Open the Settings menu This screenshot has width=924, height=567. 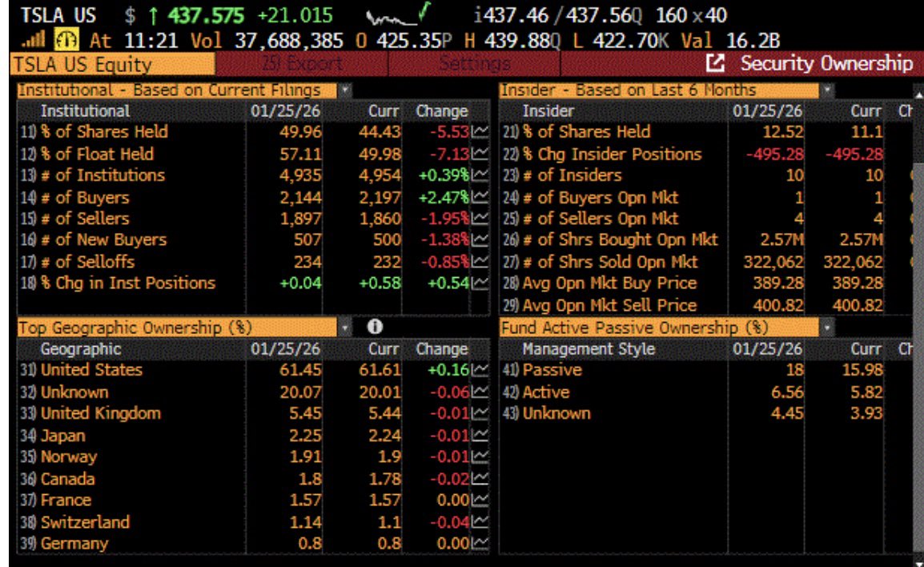pyautogui.click(x=474, y=63)
